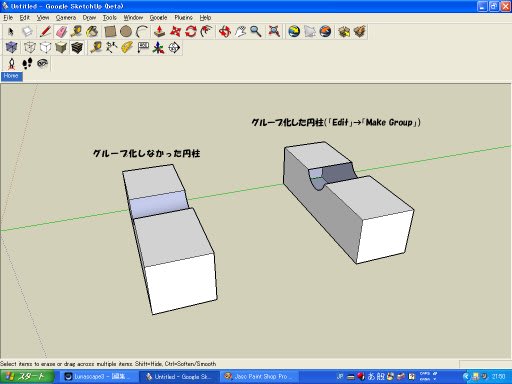
Task: Switch to Shaded with Textures style
Action: click(77, 48)
